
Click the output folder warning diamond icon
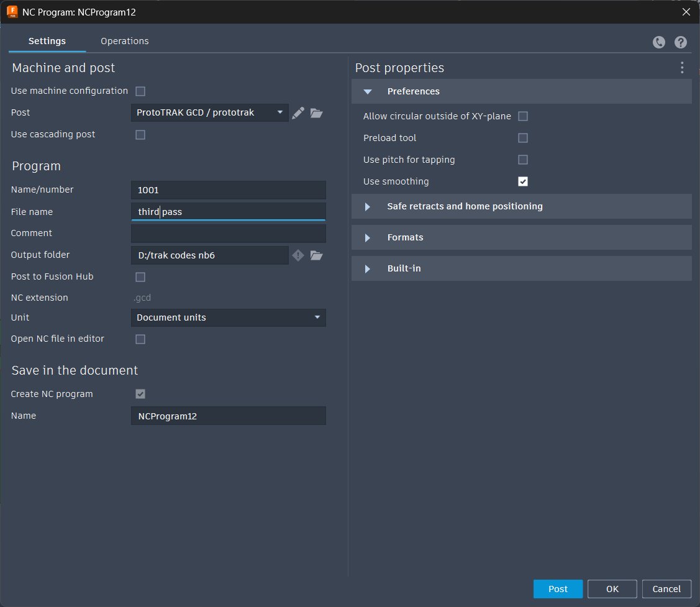click(298, 255)
